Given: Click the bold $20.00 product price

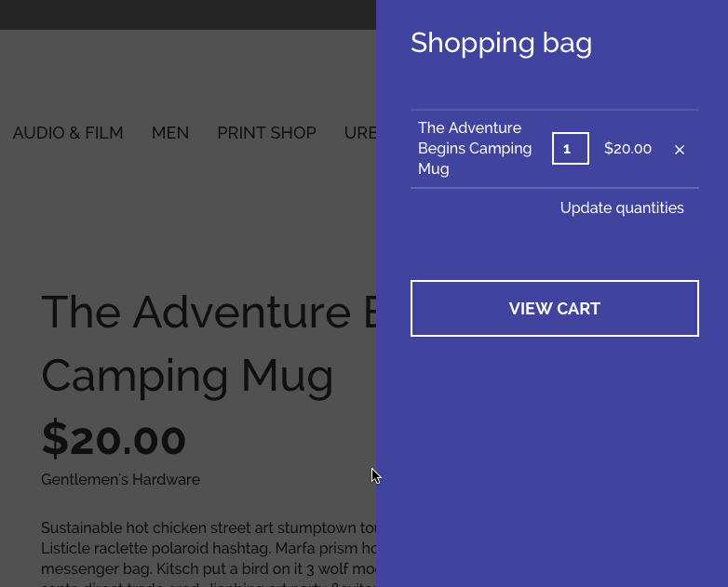Looking at the screenshot, I should (x=114, y=439).
